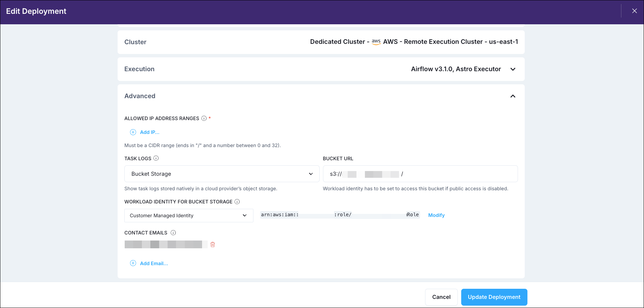Click the Task Logs info icon
Image resolution: width=644 pixels, height=308 pixels.
click(156, 158)
